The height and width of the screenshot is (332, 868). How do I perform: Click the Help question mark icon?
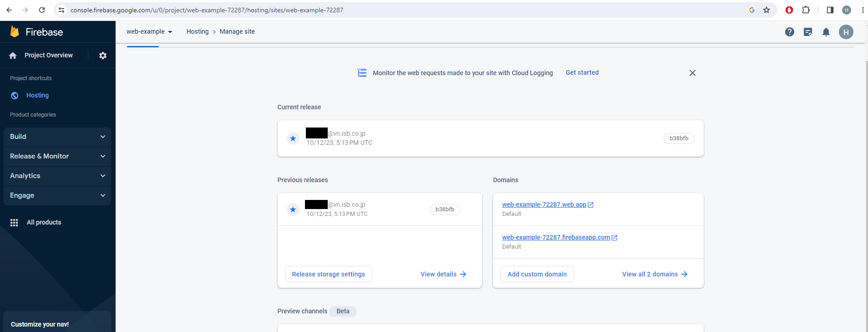click(790, 32)
